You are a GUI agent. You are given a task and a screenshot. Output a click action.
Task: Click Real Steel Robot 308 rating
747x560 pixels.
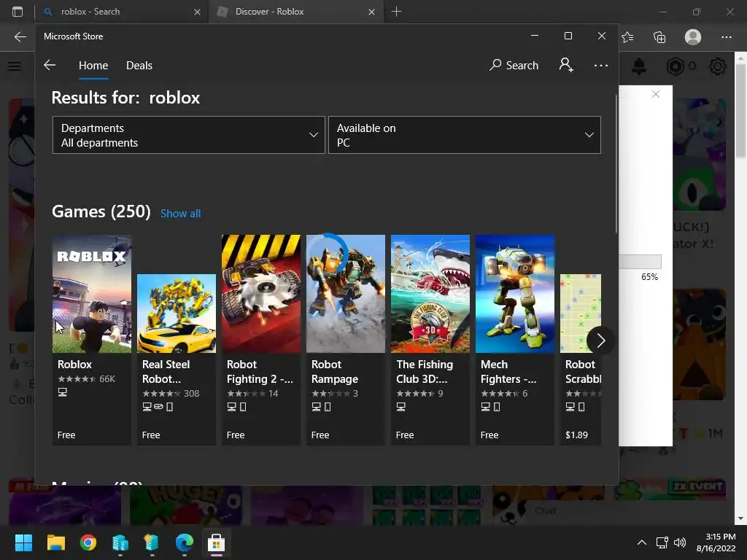(x=171, y=393)
